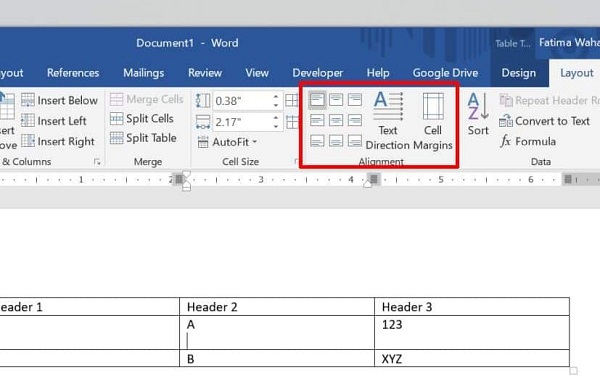Click the Header 2 table cell
The image size is (600, 386).
pyautogui.click(x=277, y=307)
